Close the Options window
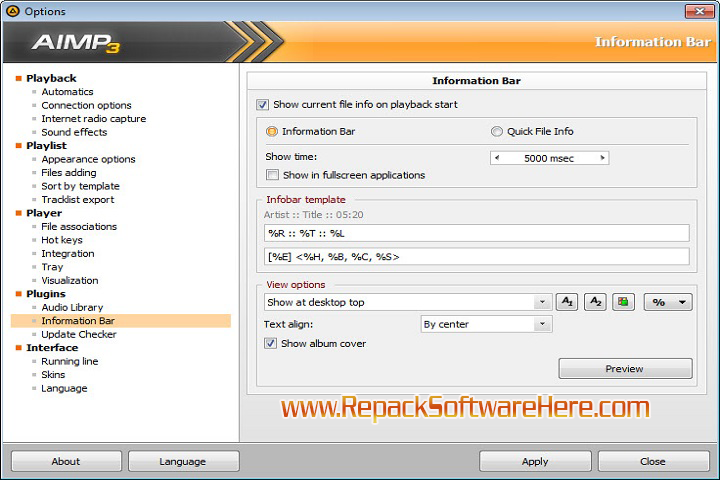This screenshot has height=480, width=720. (699, 11)
